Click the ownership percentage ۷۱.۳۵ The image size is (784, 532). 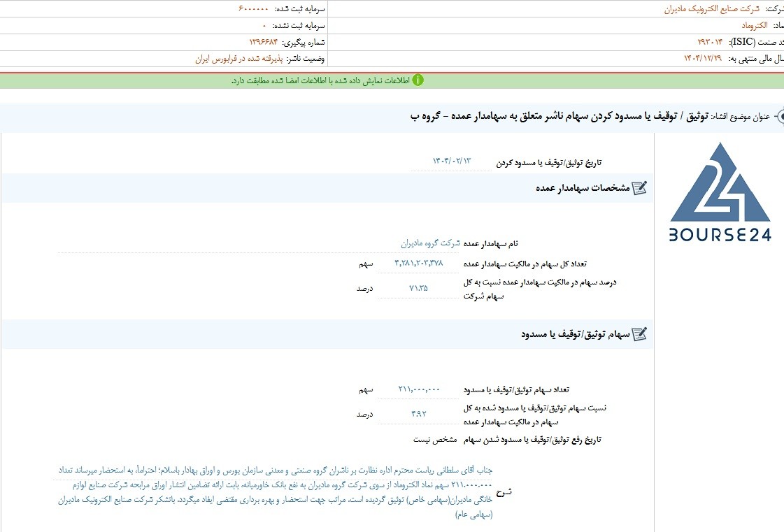coord(418,288)
